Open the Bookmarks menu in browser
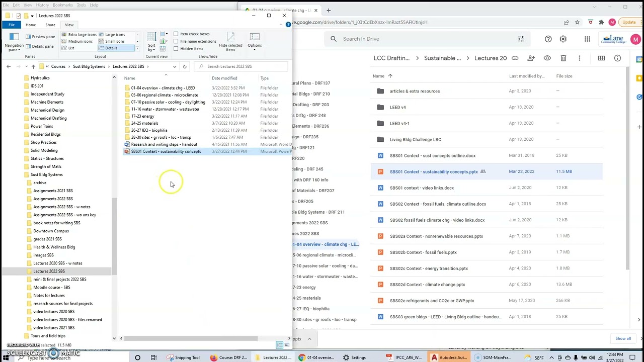This screenshot has width=644, height=362. tap(62, 5)
